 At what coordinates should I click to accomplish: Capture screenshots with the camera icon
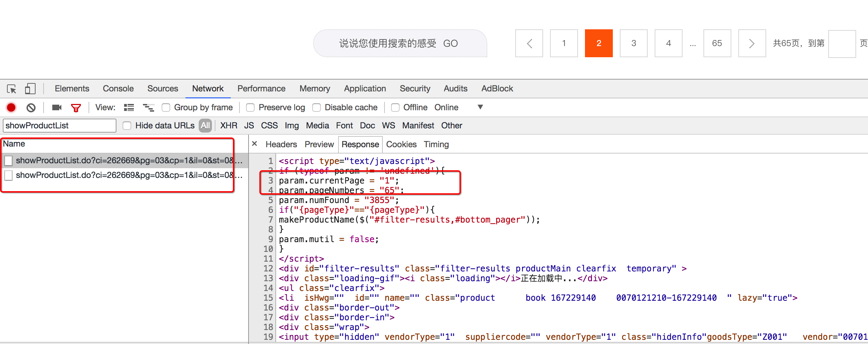tap(56, 107)
